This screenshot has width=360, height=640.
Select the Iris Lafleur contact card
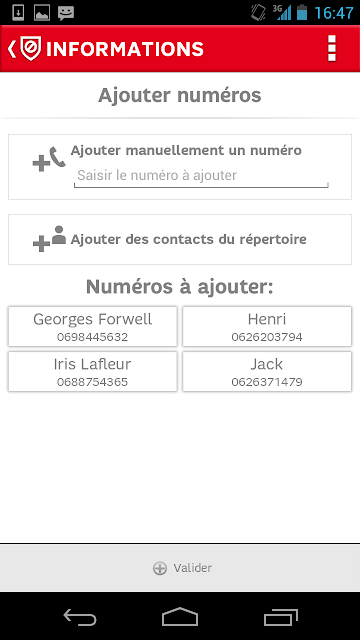pos(93,371)
